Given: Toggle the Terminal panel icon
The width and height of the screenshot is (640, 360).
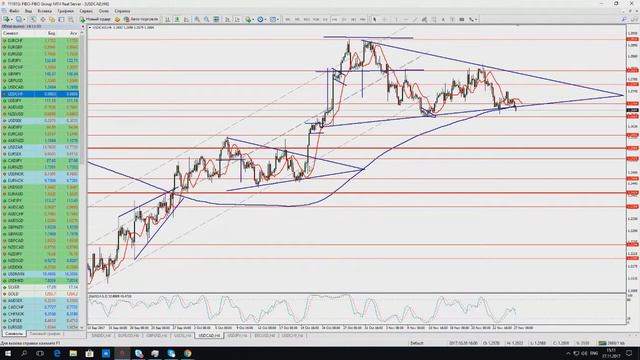Looking at the screenshot, I should pyautogui.click(x=61, y=19).
